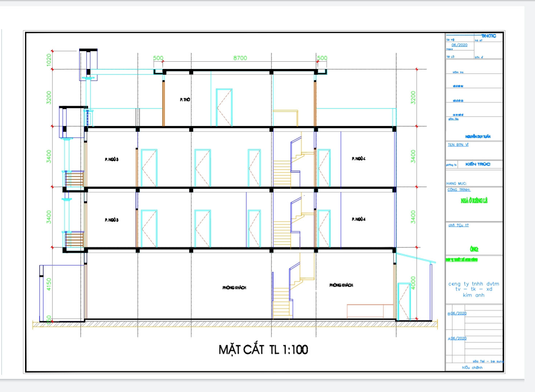This screenshot has height=392, width=535.
Task: Click the orange furniture outline in right PHÒNG KHÁCH
Action: click(365, 309)
